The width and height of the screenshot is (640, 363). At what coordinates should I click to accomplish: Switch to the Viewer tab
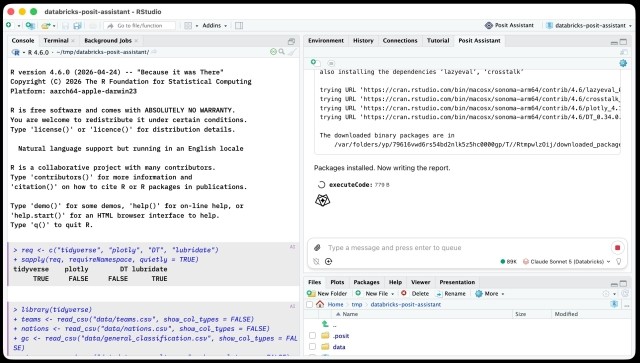tap(420, 282)
